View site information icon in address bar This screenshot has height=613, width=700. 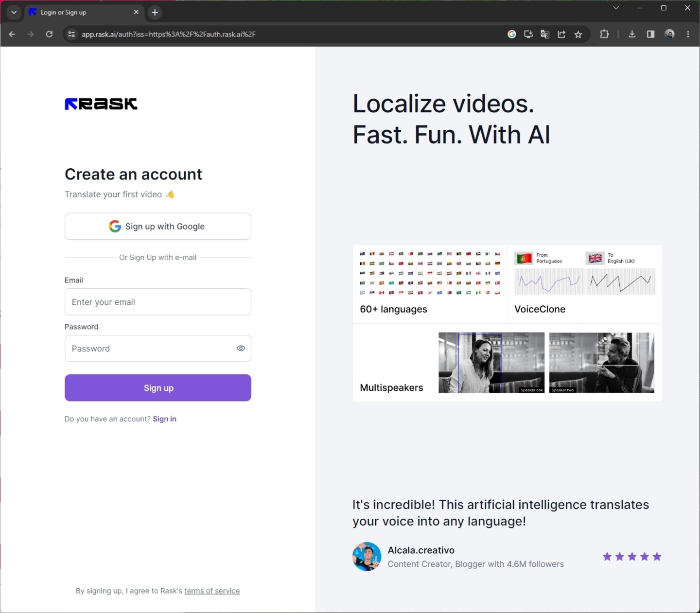click(x=71, y=34)
